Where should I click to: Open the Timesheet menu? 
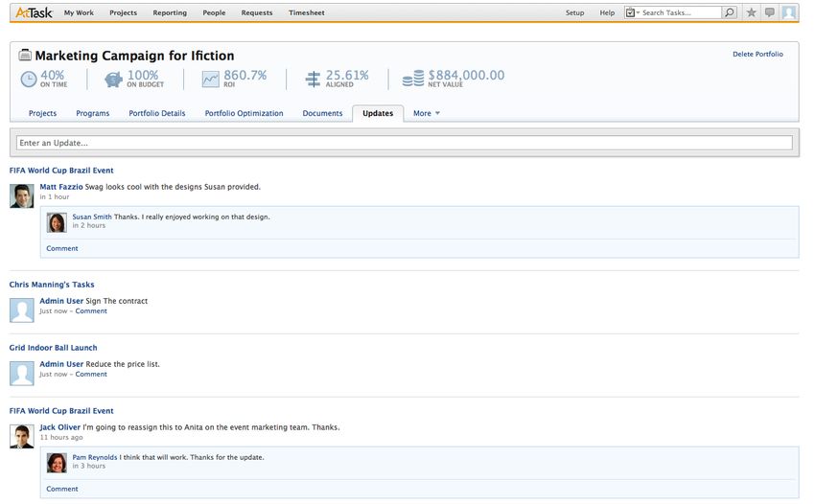[x=307, y=12]
